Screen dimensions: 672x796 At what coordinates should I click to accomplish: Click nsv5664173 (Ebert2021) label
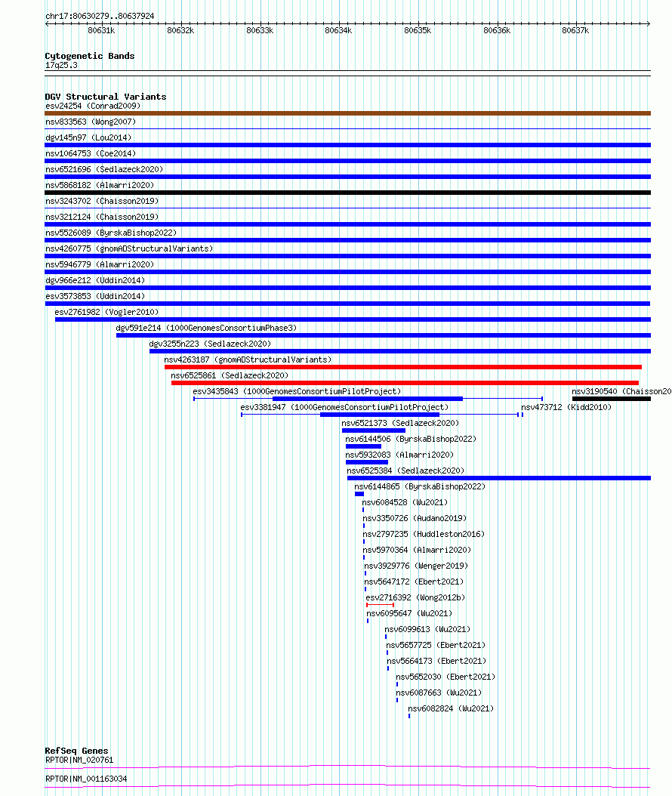pos(436,661)
